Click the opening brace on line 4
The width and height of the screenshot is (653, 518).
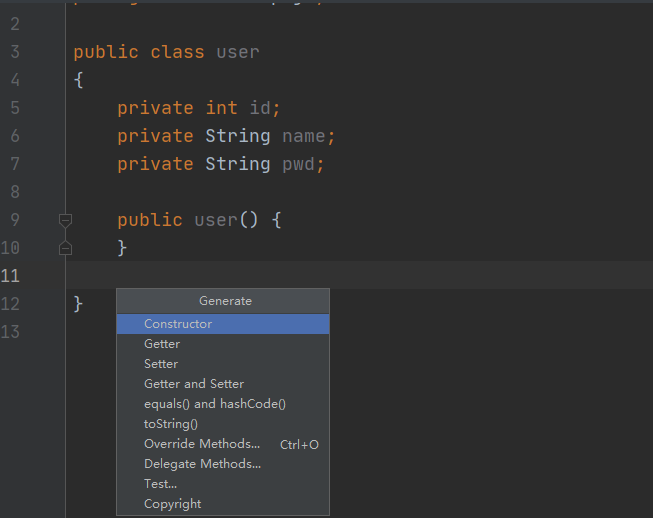(x=78, y=80)
